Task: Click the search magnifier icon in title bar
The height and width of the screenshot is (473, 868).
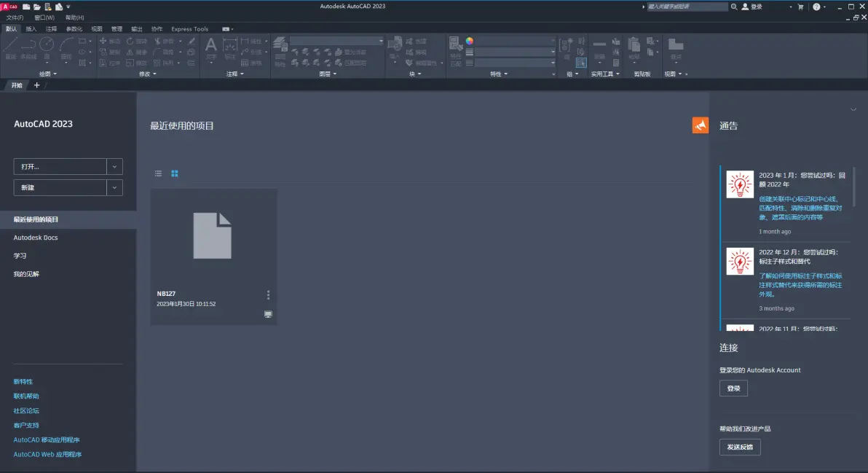Action: pos(734,7)
